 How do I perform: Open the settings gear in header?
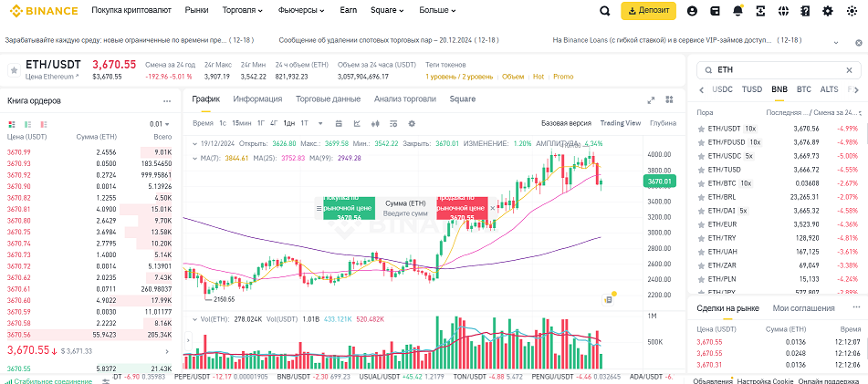click(828, 11)
